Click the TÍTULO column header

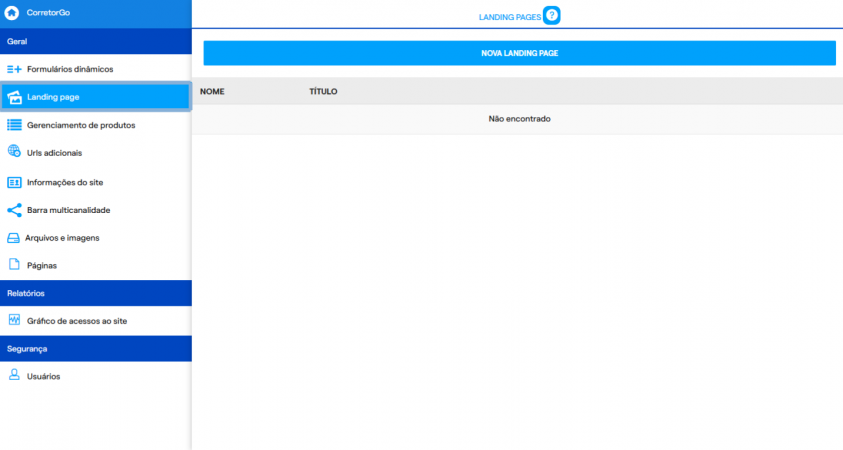pos(323,92)
